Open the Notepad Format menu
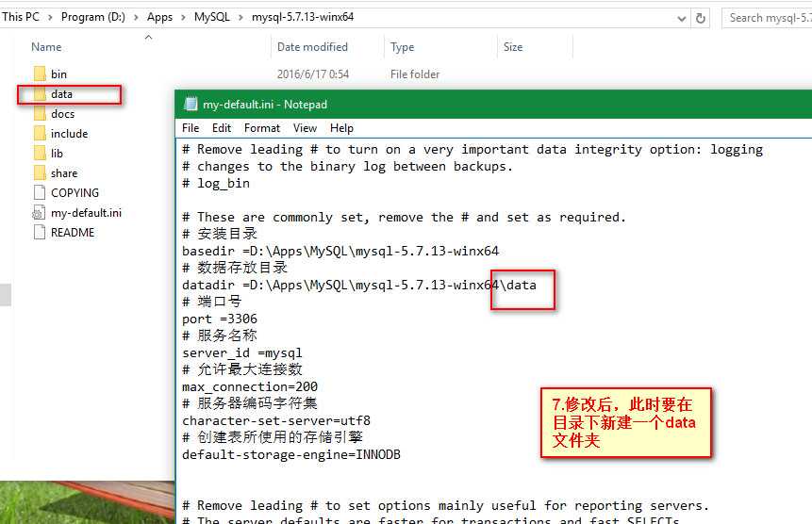The image size is (812, 524). 262,128
